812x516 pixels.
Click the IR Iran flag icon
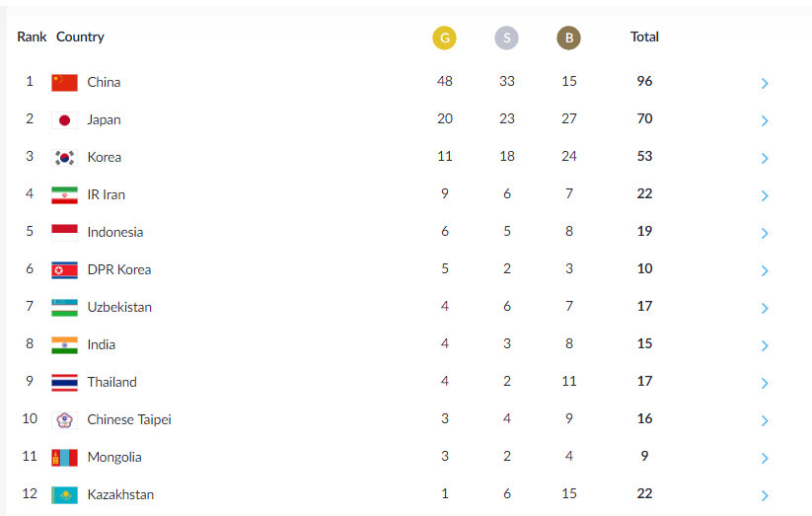pos(64,194)
